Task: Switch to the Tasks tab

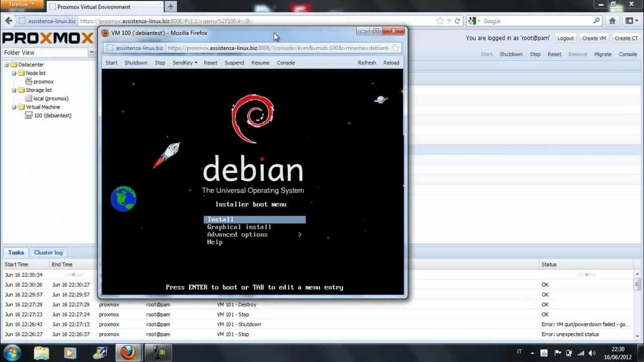Action: (x=16, y=252)
